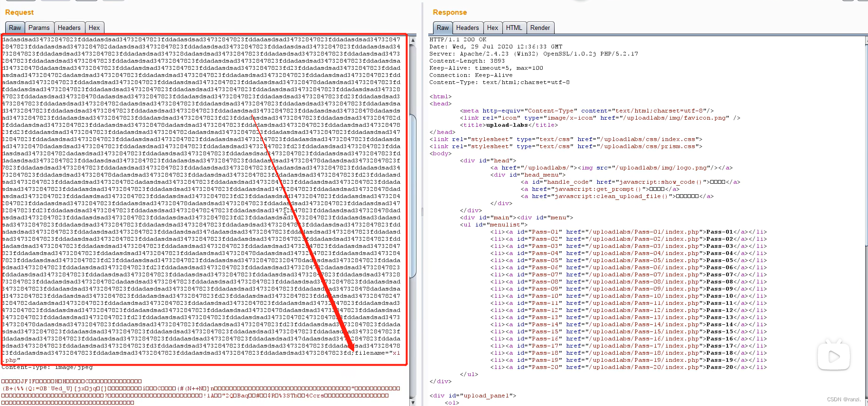868x406 pixels.
Task: Open the Hex tab in Response panel
Action: [x=493, y=28]
